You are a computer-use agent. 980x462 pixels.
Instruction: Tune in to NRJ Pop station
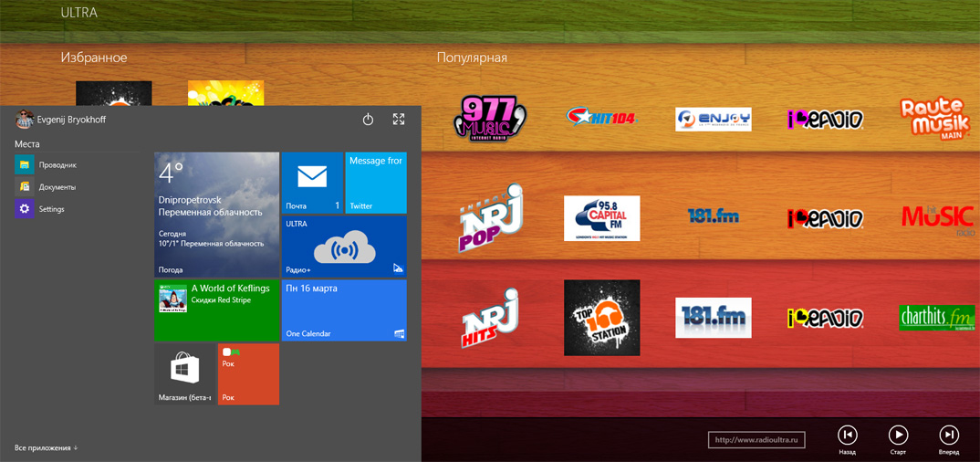[489, 218]
